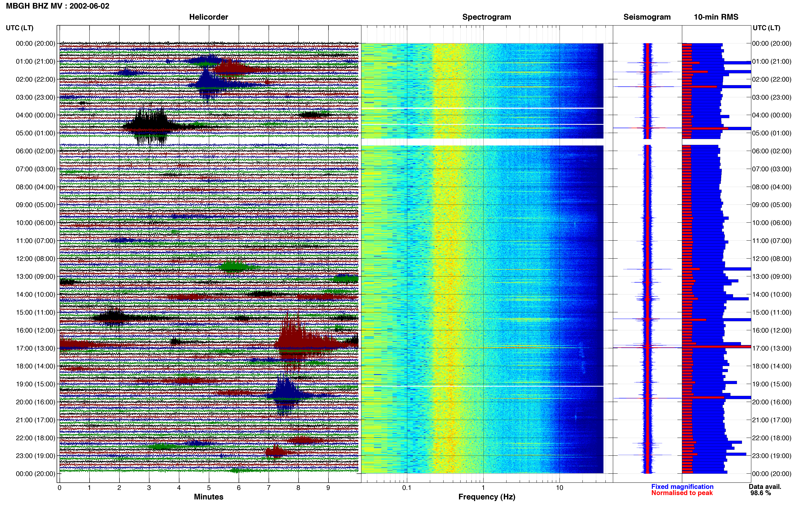Click left time label 05:00 (01:00)
This screenshot has width=812, height=508.
pyautogui.click(x=36, y=133)
